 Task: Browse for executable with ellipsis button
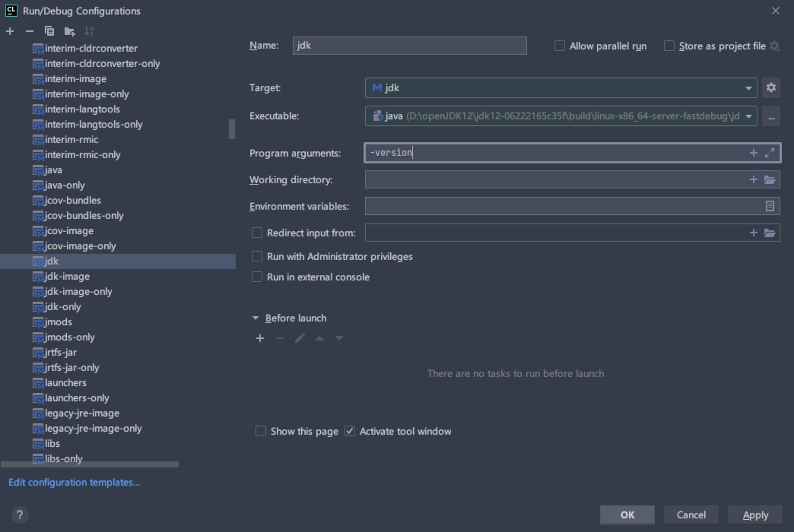(771, 116)
